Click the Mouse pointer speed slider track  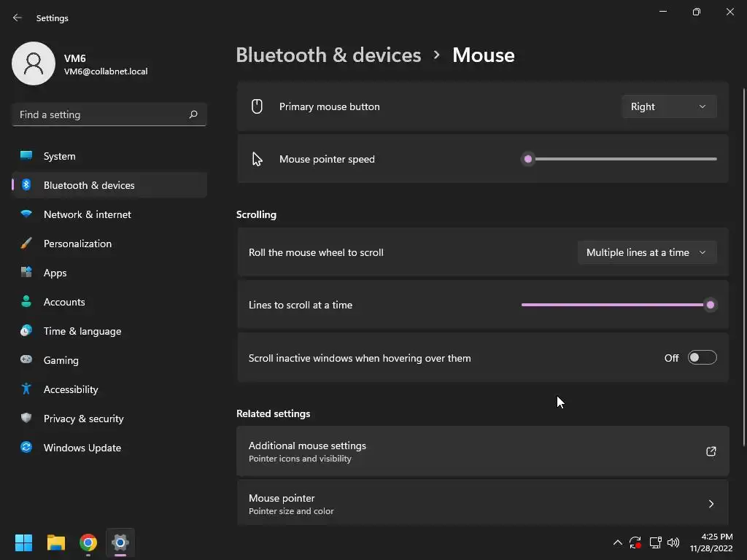619,159
